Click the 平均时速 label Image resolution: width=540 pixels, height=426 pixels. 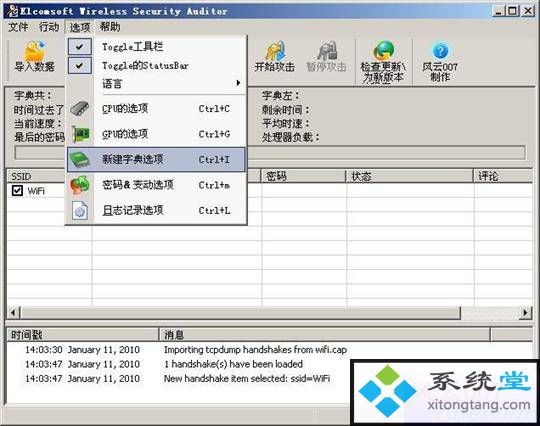point(285,123)
